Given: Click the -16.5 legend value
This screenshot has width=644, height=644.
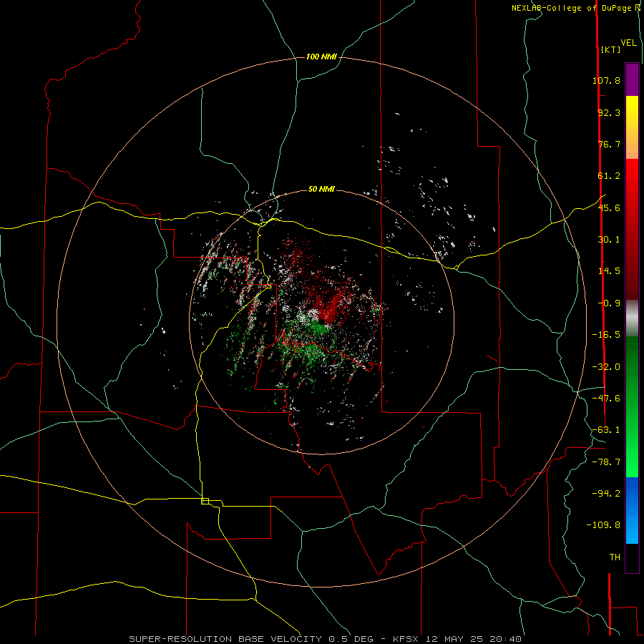Looking at the screenshot, I should pos(606,335).
